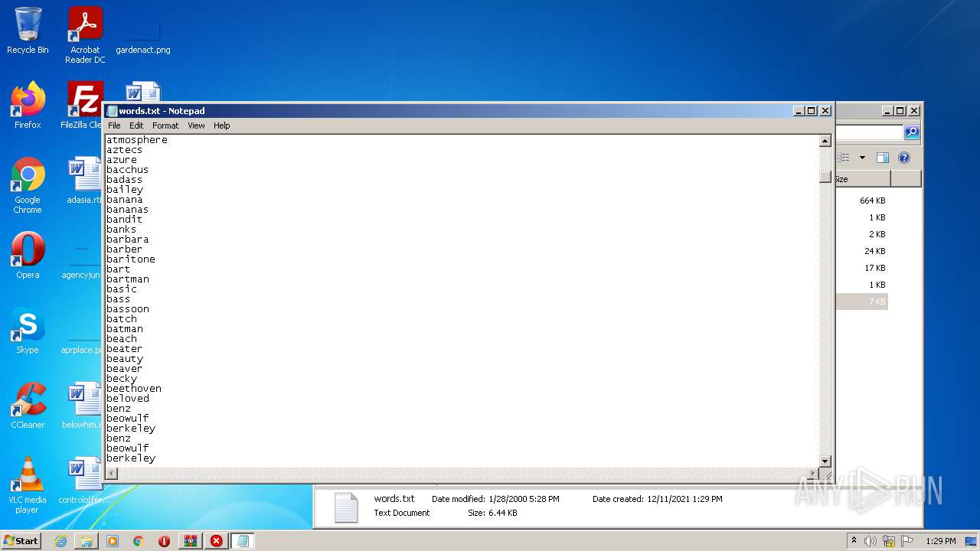The height and width of the screenshot is (551, 980).
Task: Switch to Notepad in the taskbar
Action: [243, 541]
